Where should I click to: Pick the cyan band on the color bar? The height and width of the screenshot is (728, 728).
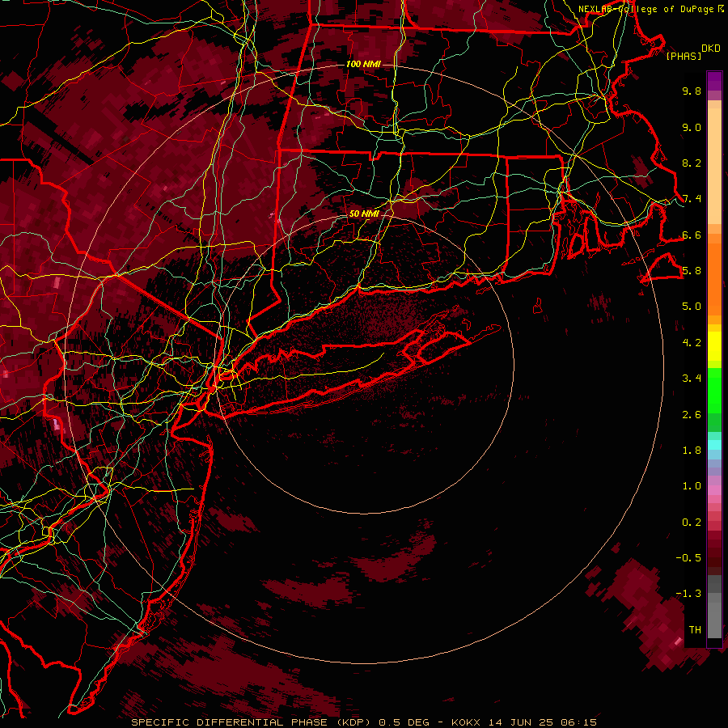714,445
